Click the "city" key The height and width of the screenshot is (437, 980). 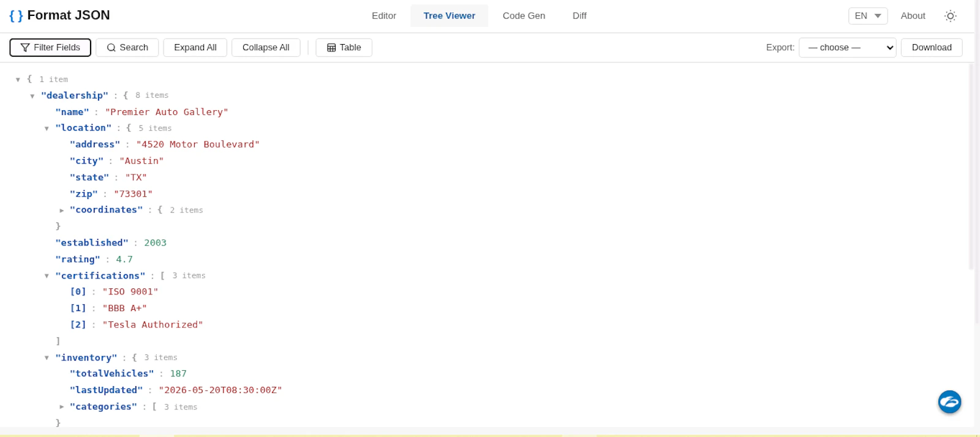(86, 161)
